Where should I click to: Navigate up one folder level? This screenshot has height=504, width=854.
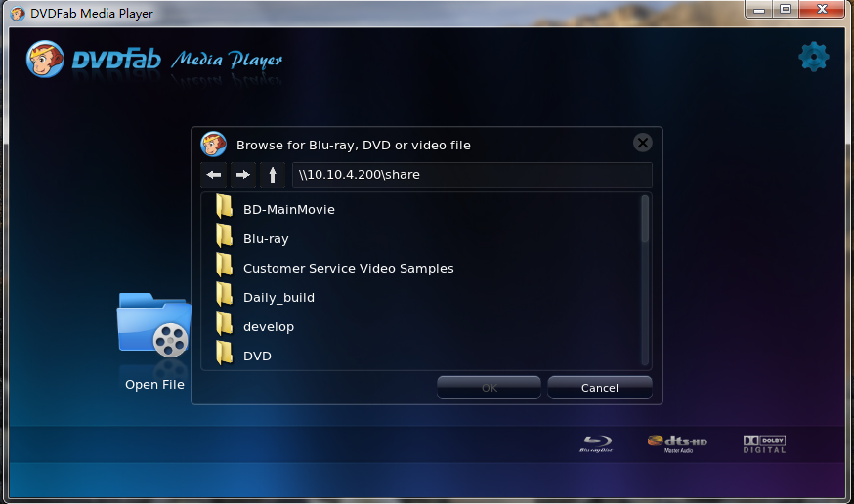coord(273,175)
